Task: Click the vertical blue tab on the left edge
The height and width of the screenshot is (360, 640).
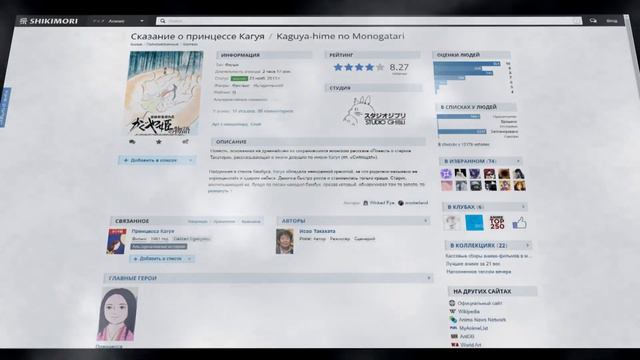Action: 5,107
